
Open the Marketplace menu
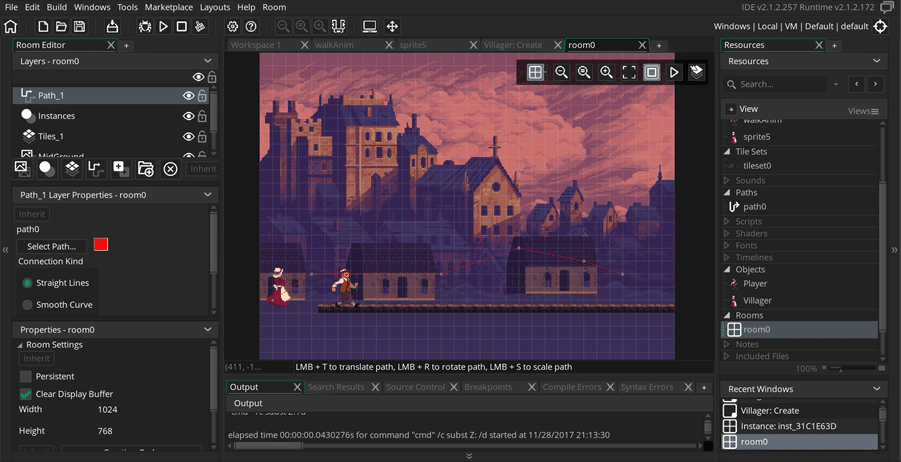pos(169,7)
